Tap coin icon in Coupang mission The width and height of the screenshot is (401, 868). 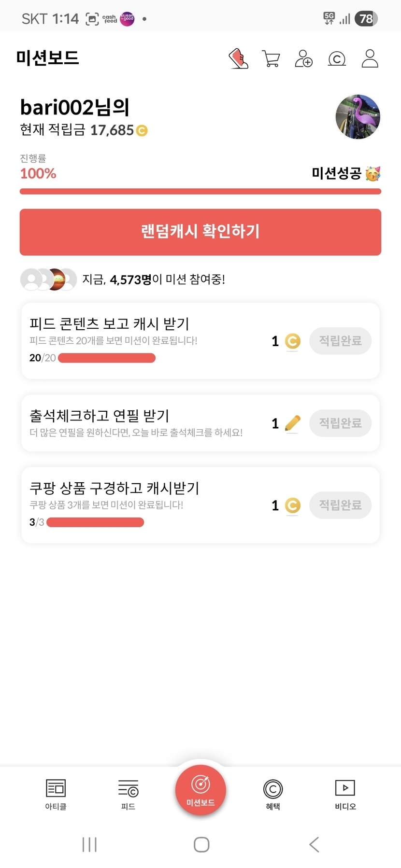tap(292, 505)
